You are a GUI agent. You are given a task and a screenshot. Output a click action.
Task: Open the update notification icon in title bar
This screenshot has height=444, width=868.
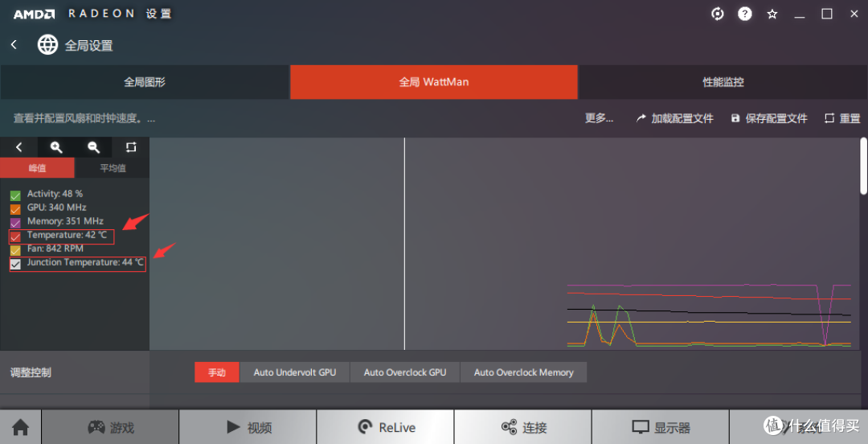click(x=718, y=14)
